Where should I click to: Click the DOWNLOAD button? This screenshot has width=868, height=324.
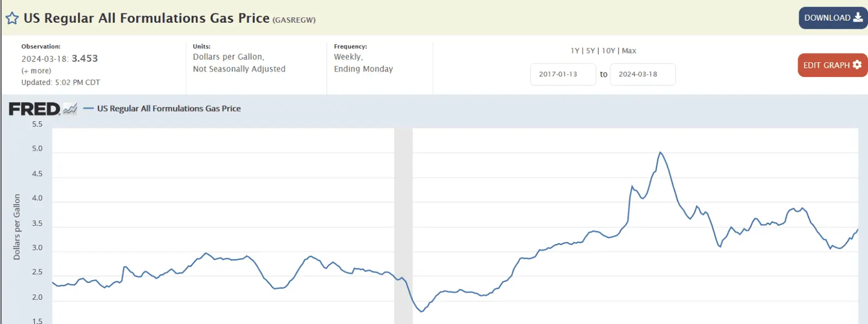click(x=833, y=18)
